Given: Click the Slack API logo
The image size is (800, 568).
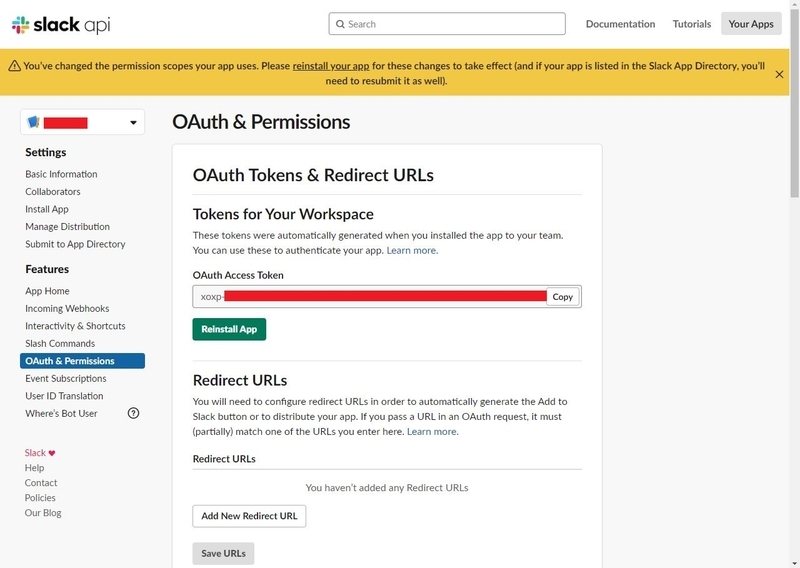Looking at the screenshot, I should [60, 24].
